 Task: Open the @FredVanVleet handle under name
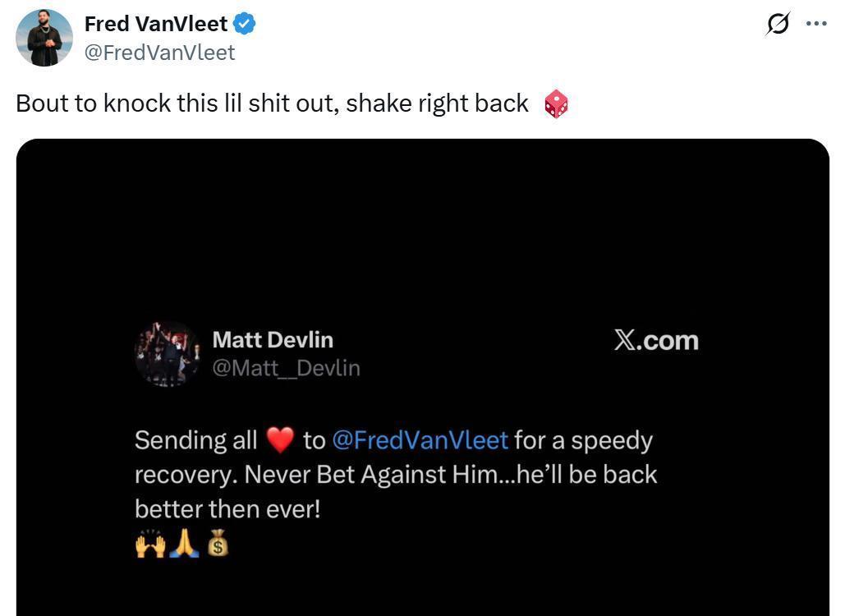click(x=159, y=53)
